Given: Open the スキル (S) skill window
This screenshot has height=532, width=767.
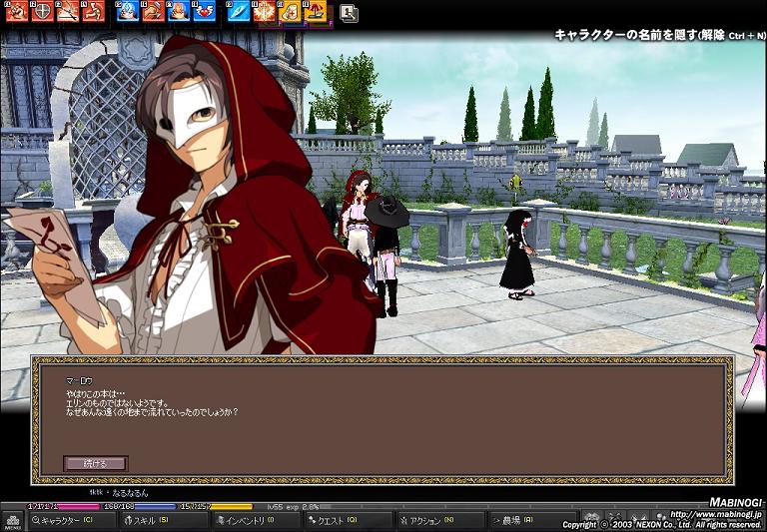Looking at the screenshot, I should (x=164, y=521).
